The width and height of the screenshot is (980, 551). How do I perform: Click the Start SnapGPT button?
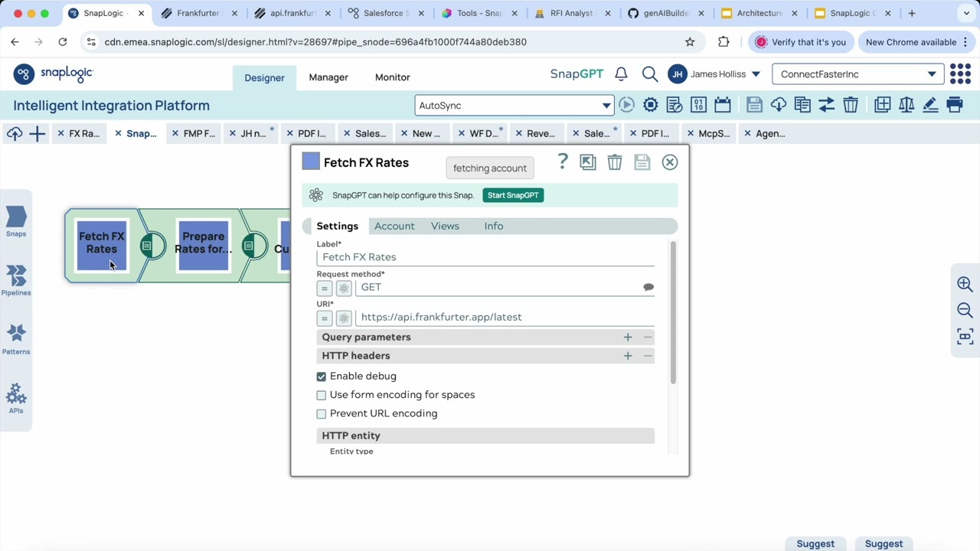pyautogui.click(x=513, y=195)
